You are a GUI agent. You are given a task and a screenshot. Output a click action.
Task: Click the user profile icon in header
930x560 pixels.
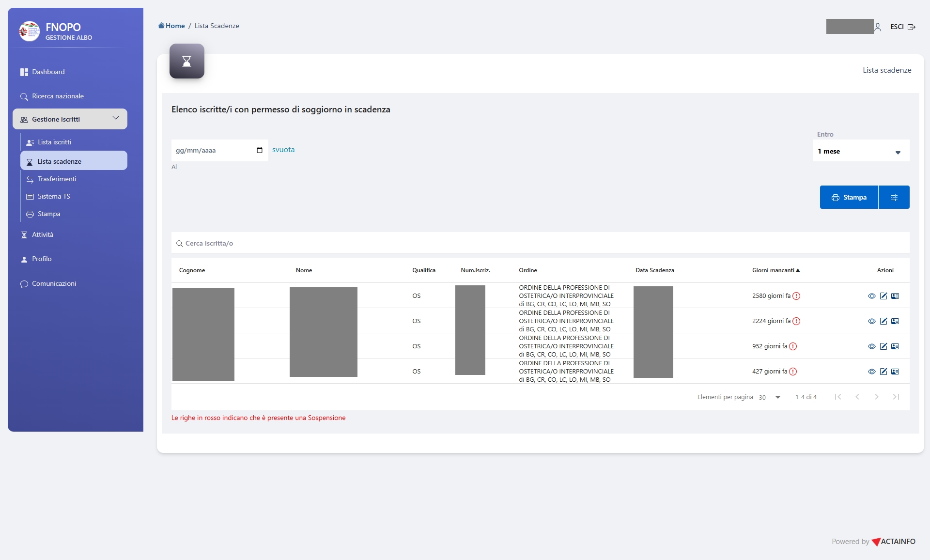877,27
